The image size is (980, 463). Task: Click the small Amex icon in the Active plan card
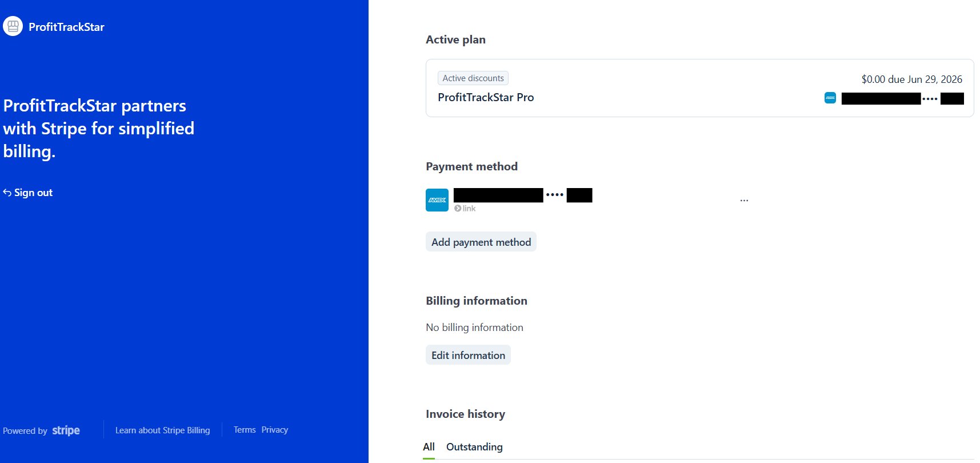click(x=830, y=98)
